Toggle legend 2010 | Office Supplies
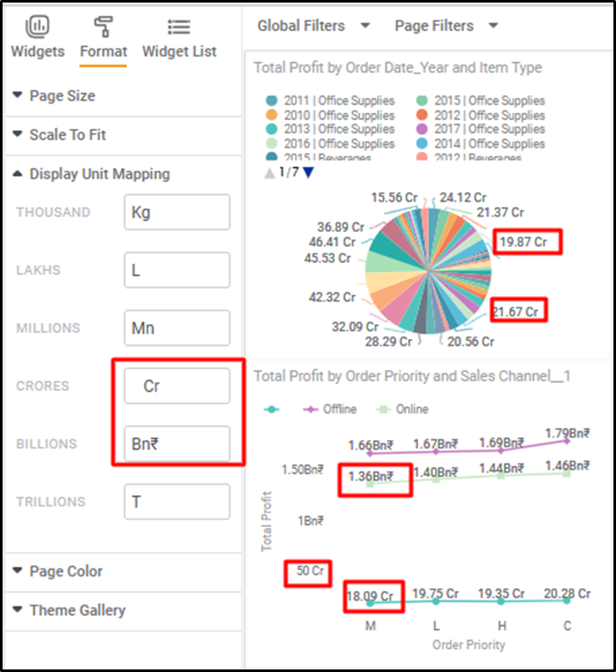Image resolution: width=616 pixels, height=672 pixels. click(x=330, y=116)
